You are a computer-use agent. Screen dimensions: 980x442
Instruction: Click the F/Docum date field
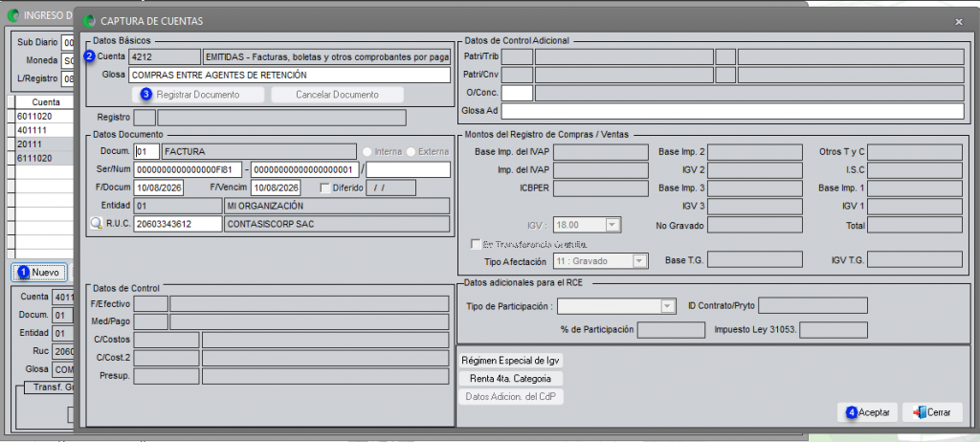(158, 188)
